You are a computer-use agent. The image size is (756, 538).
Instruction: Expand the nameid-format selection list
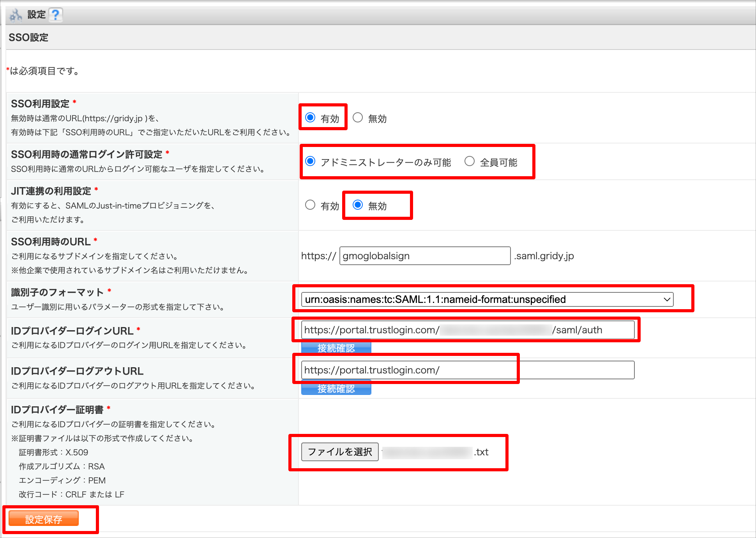tap(666, 299)
